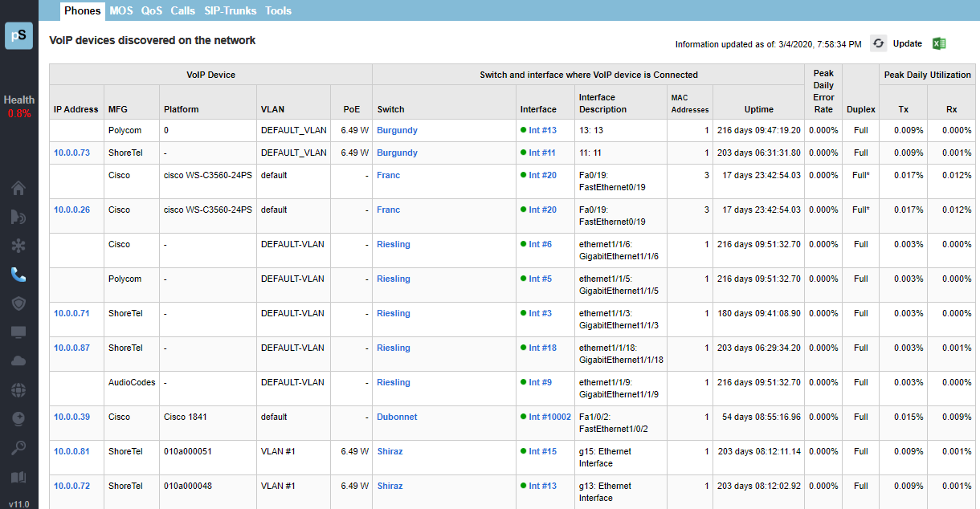
Task: Open interface Int #10002 link
Action: (x=549, y=417)
